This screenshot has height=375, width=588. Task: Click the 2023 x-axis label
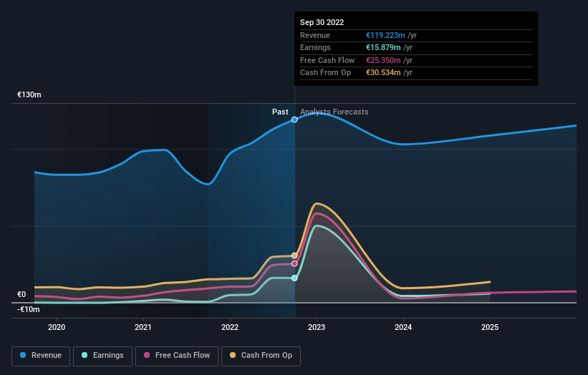(x=317, y=327)
